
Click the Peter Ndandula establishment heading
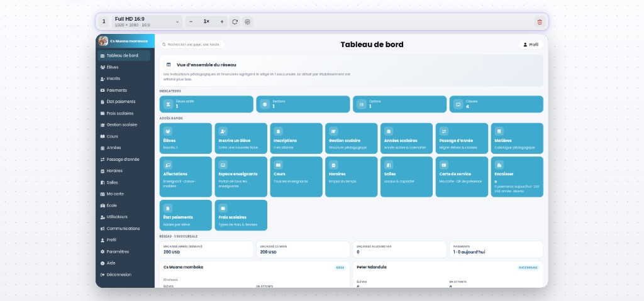coord(372,267)
